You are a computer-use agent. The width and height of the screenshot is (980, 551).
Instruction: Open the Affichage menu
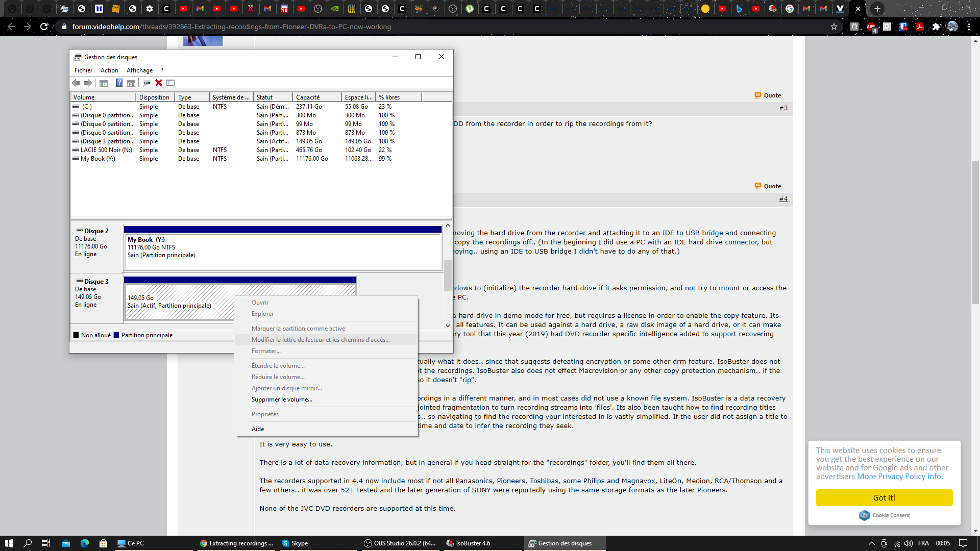tap(139, 70)
